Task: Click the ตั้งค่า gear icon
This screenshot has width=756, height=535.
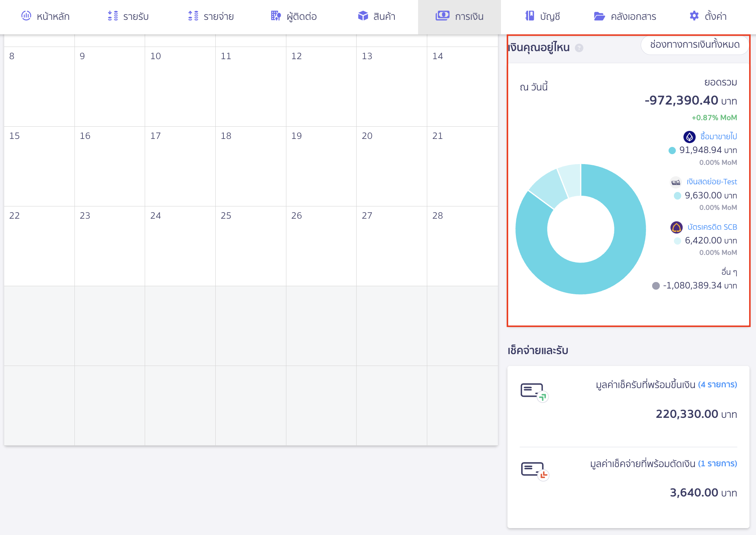Action: tap(694, 16)
